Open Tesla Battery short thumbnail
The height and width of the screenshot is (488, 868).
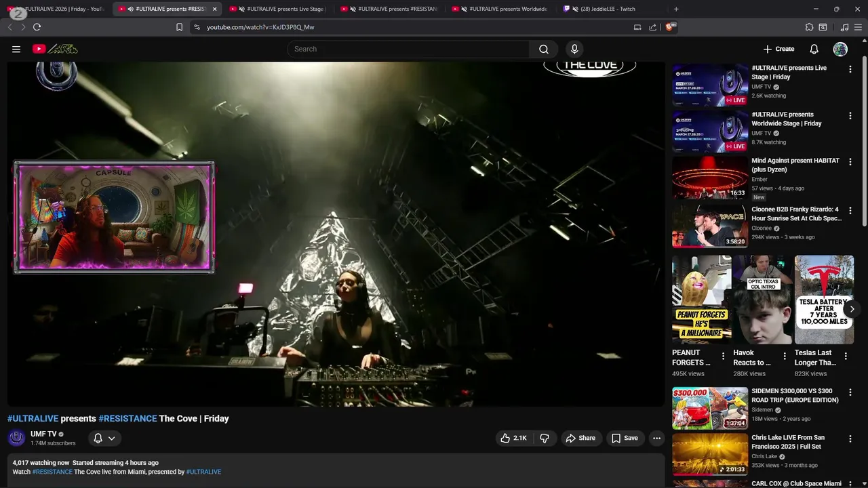pos(824,300)
